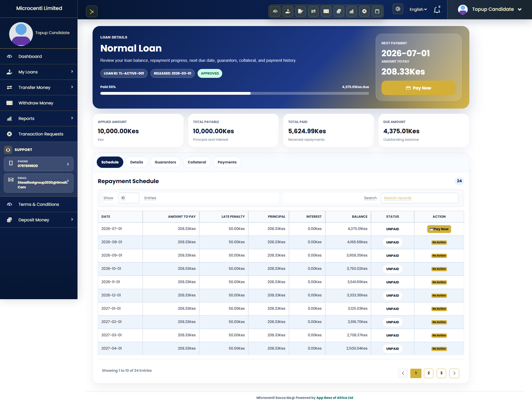Viewport: 532px width, 418px height.
Task: Go to page 3 of the schedule
Action: [x=441, y=373]
